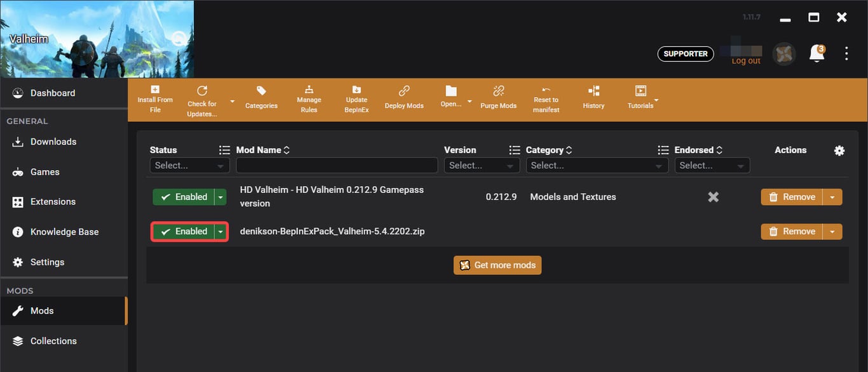
Task: Open the notifications bell
Action: (817, 54)
